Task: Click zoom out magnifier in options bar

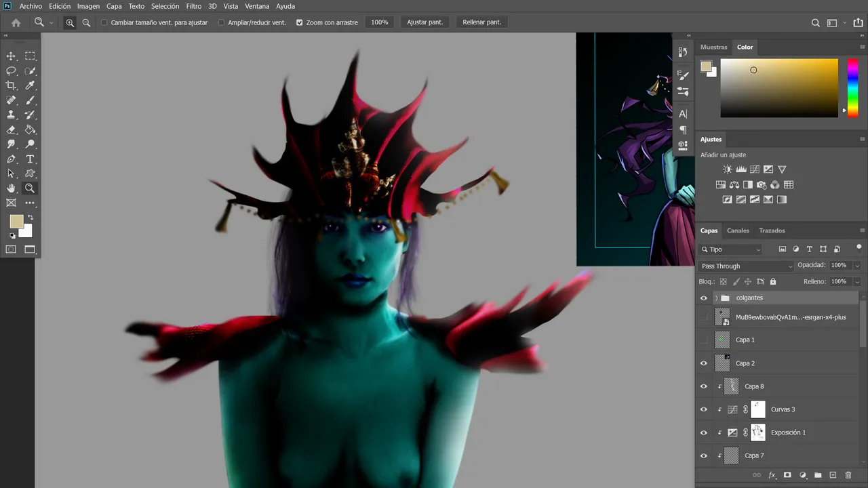Action: 86,22
